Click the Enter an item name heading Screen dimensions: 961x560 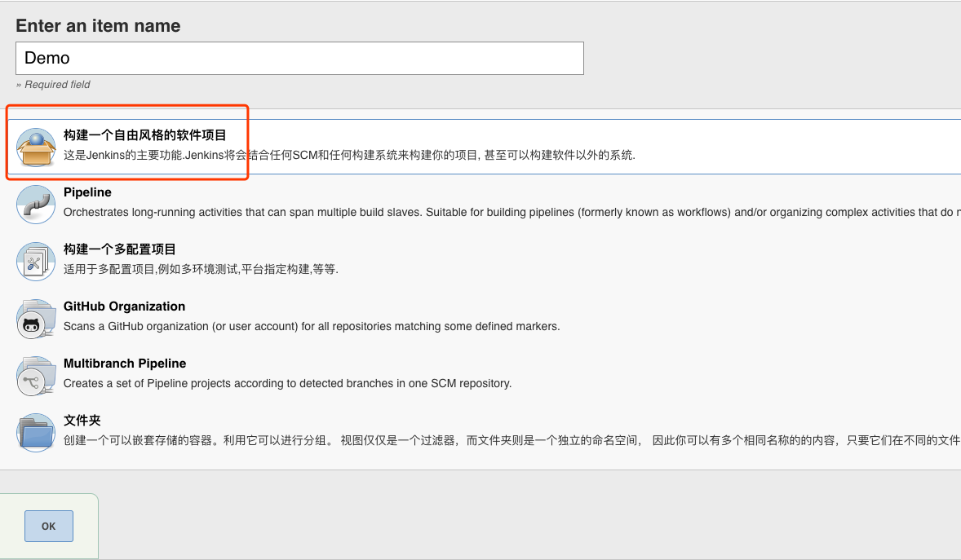click(98, 26)
